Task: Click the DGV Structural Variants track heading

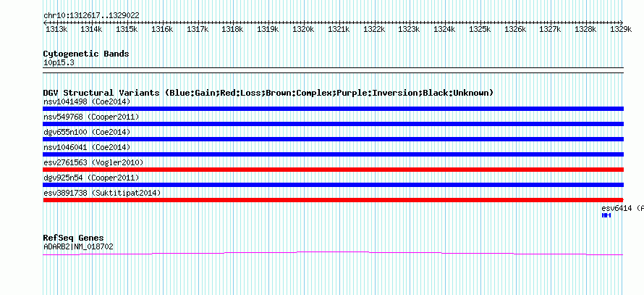Action: click(x=268, y=93)
